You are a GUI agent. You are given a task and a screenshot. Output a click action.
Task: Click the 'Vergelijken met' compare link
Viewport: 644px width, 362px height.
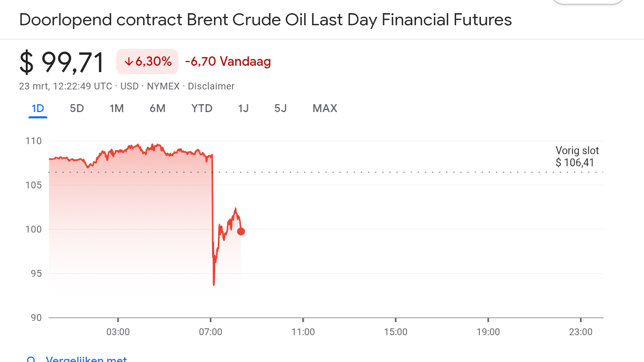[x=86, y=360]
